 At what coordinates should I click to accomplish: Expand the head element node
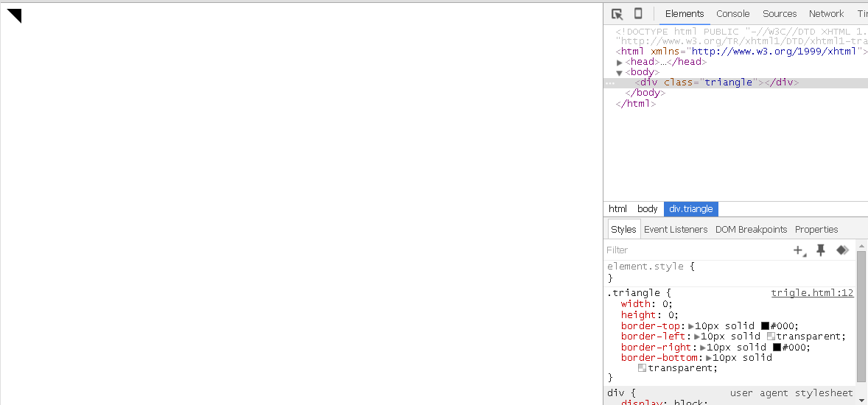point(620,63)
